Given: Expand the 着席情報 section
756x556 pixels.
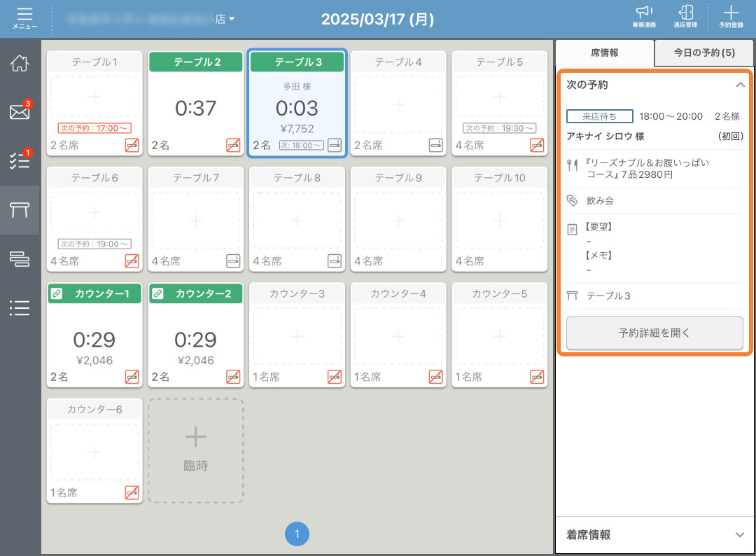Looking at the screenshot, I should click(x=740, y=535).
